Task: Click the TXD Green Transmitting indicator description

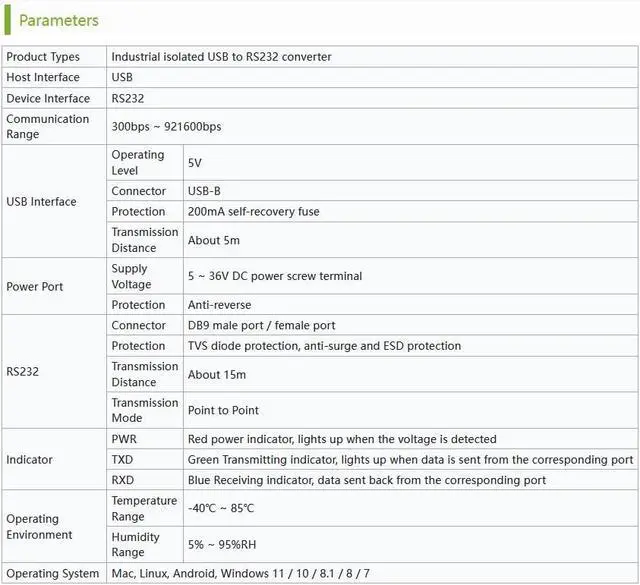Action: (x=410, y=460)
